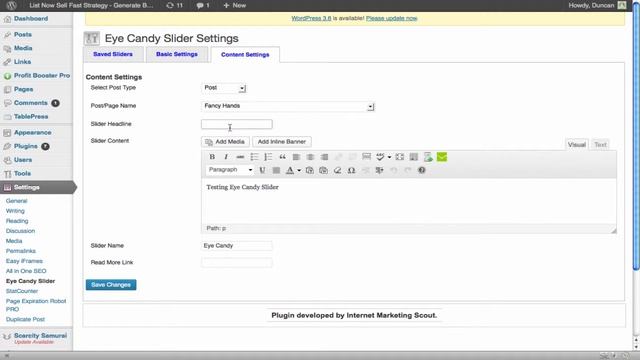Image resolution: width=640 pixels, height=360 pixels.
Task: Open the updates indicator showing 11
Action: pos(174,5)
